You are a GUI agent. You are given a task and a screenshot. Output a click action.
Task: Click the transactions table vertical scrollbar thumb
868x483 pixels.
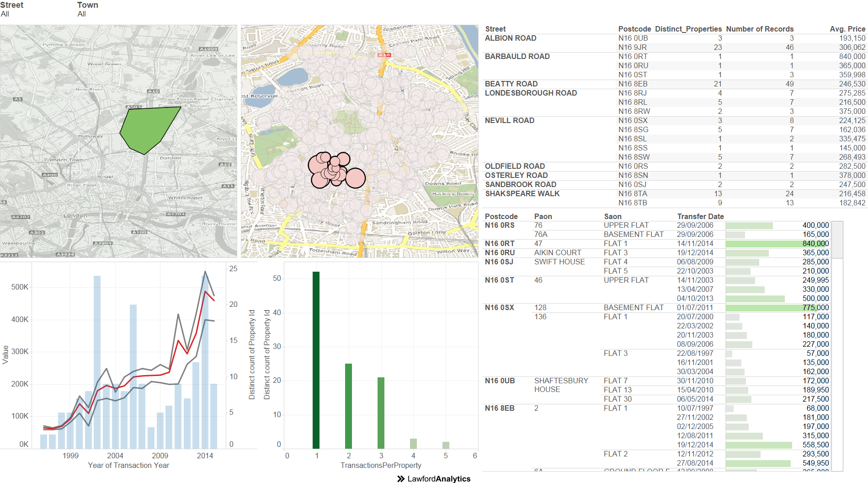837,240
